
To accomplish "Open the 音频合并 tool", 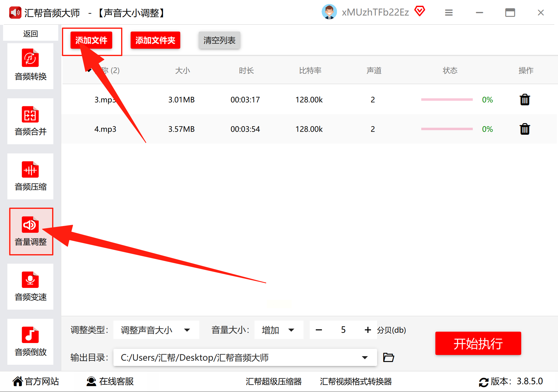I will [30, 121].
